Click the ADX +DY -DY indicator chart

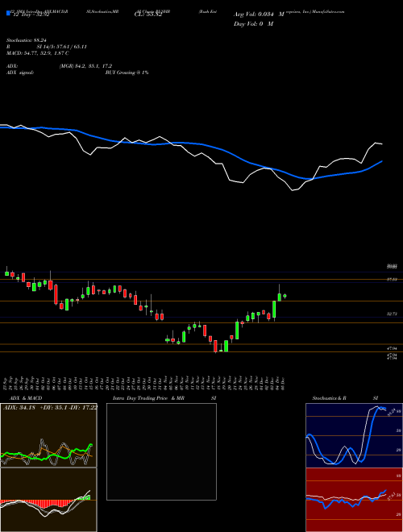[x=48, y=435]
